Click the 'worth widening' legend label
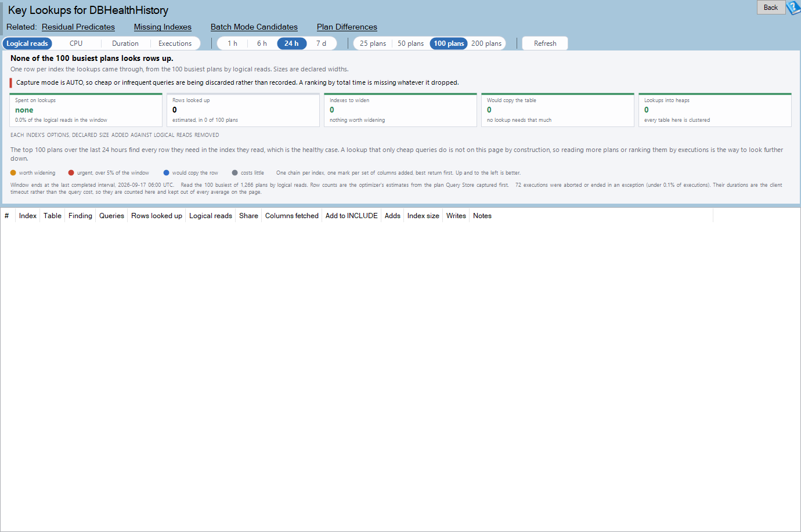Image resolution: width=801 pixels, height=532 pixels. (x=37, y=173)
